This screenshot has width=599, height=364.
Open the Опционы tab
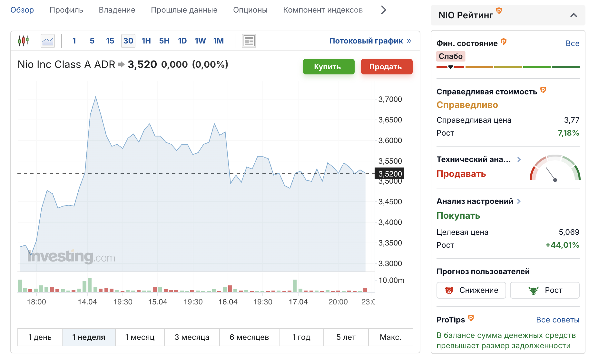point(250,10)
